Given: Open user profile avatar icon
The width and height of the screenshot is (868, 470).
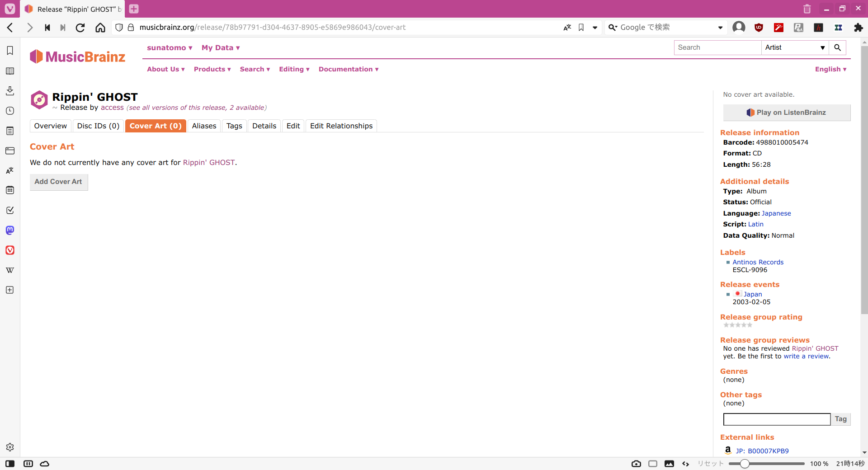Looking at the screenshot, I should [x=739, y=28].
